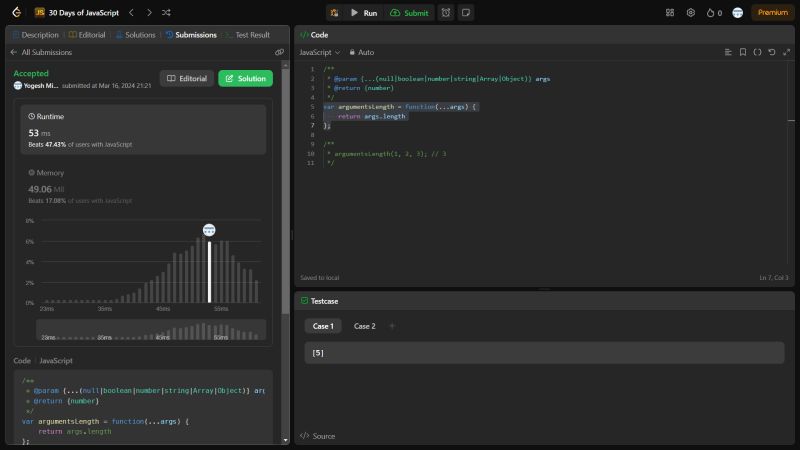Toggle the Auto lock setting

point(361,52)
